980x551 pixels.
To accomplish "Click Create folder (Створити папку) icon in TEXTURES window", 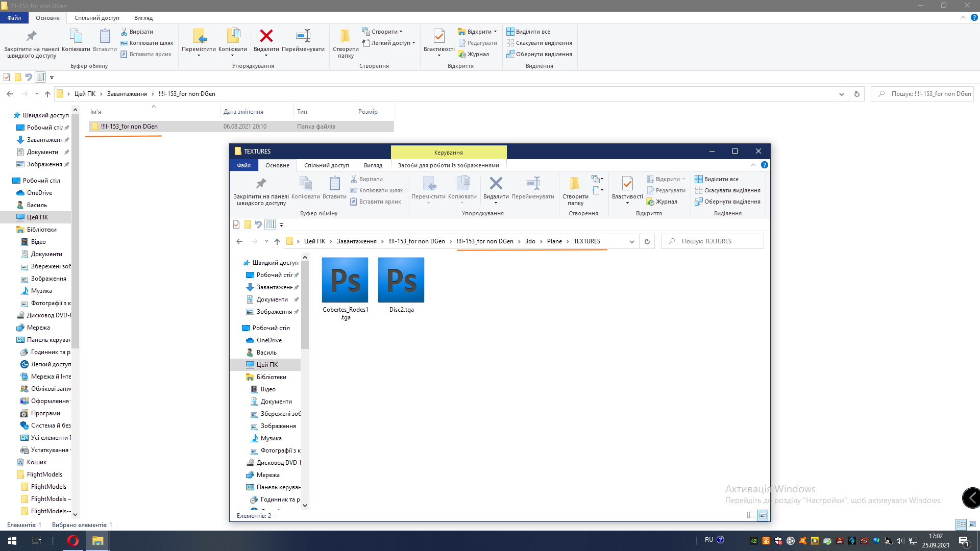I will pyautogui.click(x=575, y=184).
